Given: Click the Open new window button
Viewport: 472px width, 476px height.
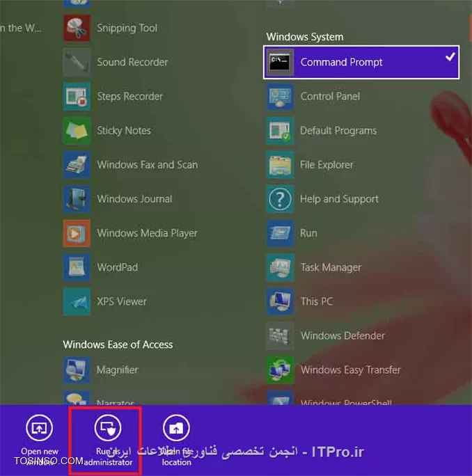Looking at the screenshot, I should pos(40,440).
